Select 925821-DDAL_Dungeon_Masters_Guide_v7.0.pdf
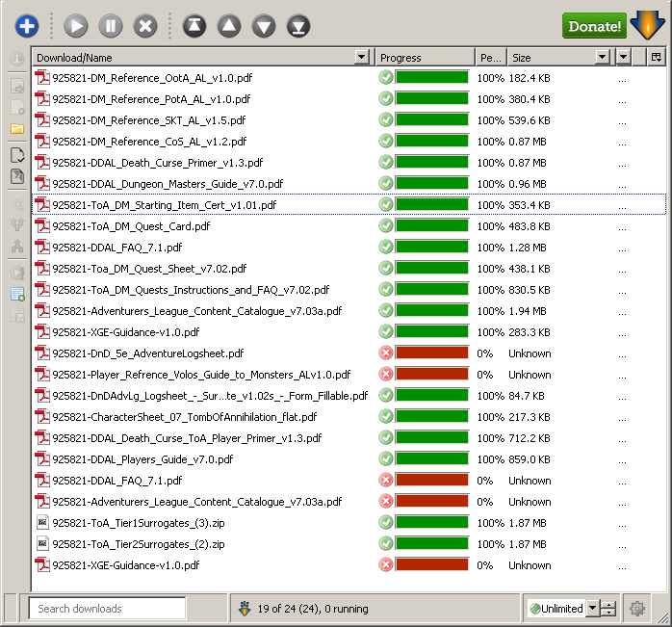The image size is (672, 627). (349, 184)
